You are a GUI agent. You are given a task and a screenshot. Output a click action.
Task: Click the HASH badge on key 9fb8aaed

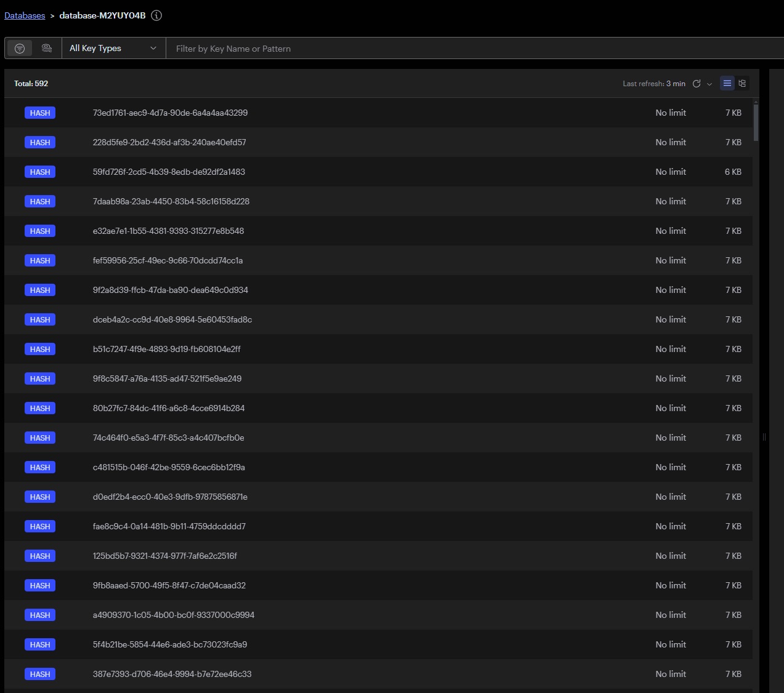[39, 585]
